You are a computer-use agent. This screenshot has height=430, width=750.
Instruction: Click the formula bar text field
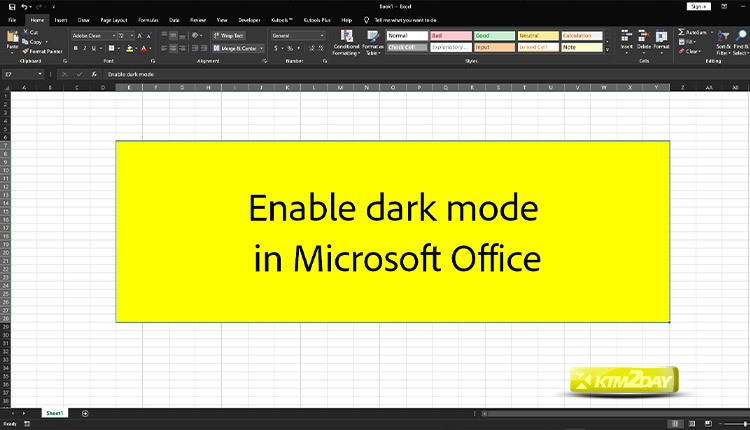point(426,74)
